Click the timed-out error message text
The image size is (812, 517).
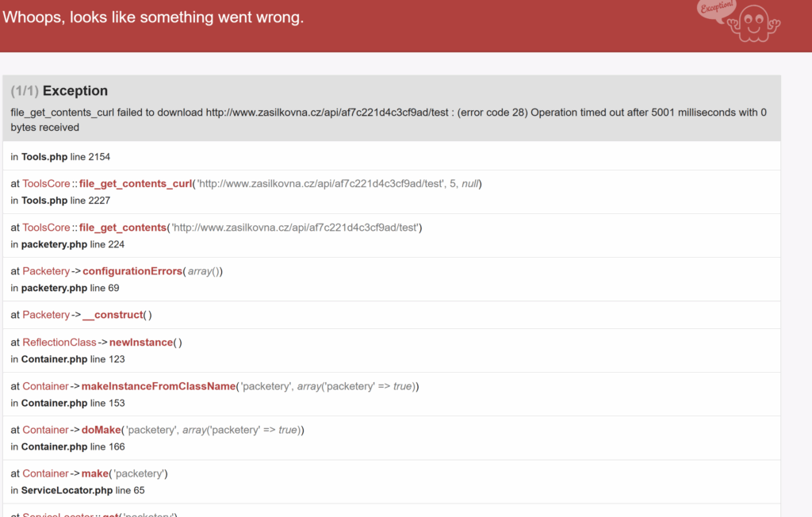pos(389,120)
